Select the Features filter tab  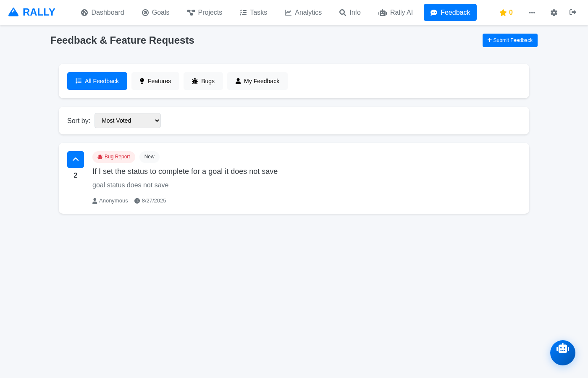click(155, 81)
